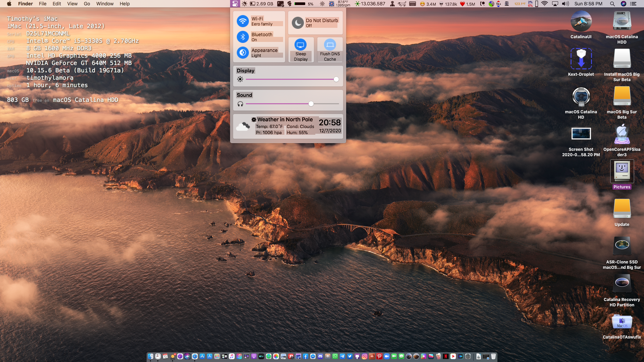
Task: Select the OpenCoreAPFSloader3 desktop icon
Action: 622,135
